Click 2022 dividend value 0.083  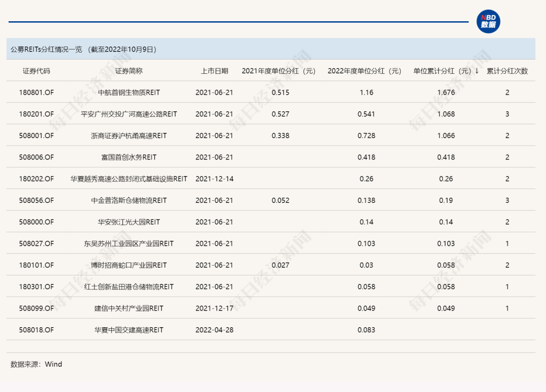coord(367,330)
